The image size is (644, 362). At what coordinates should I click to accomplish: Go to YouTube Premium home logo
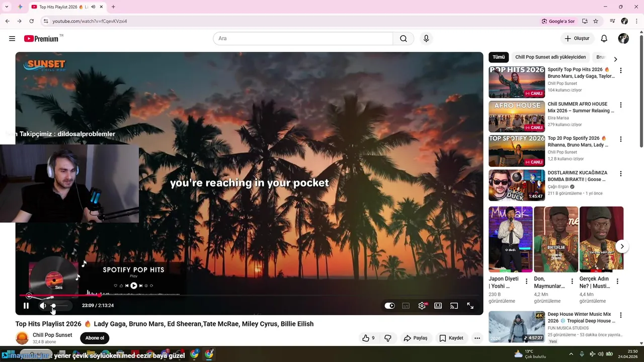[41, 39]
